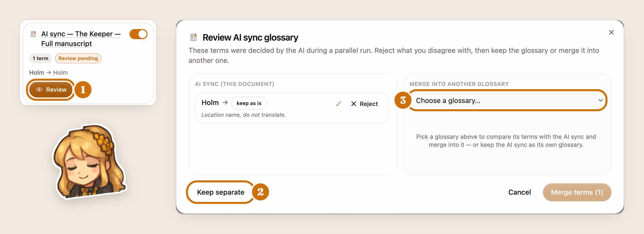Viewport: 644px width, 234px height.
Task: Close the Review AI sync glossary dialog
Action: (x=611, y=32)
